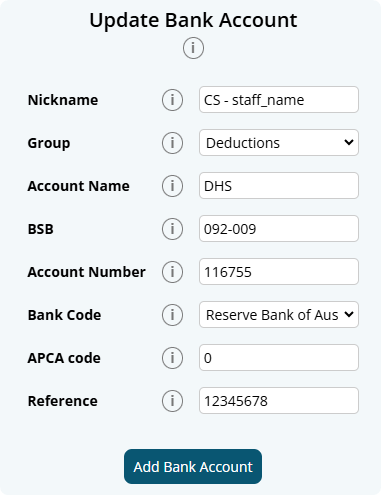Click the Add Bank Account button
Image resolution: width=381 pixels, height=495 pixels.
tap(193, 466)
